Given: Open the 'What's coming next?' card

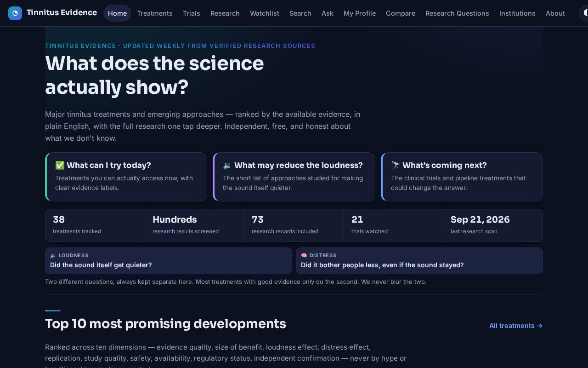Looking at the screenshot, I should click(x=462, y=177).
